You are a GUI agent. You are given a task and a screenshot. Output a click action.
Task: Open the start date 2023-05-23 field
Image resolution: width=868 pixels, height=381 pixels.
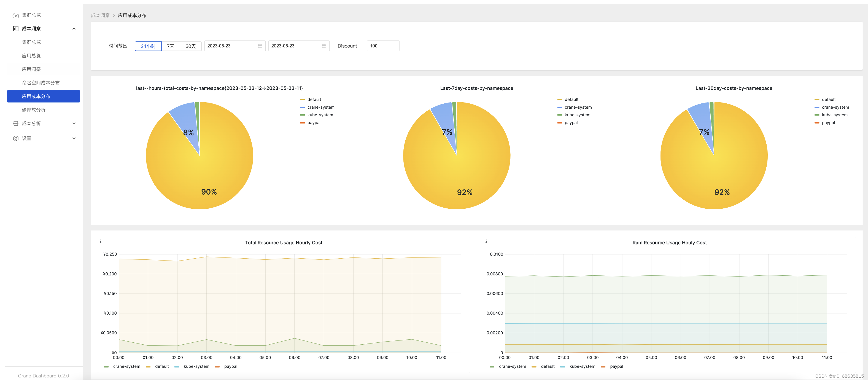[x=235, y=46]
